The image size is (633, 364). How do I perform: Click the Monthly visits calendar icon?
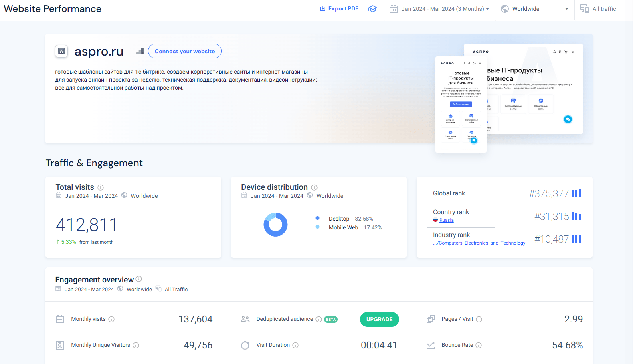[60, 319]
